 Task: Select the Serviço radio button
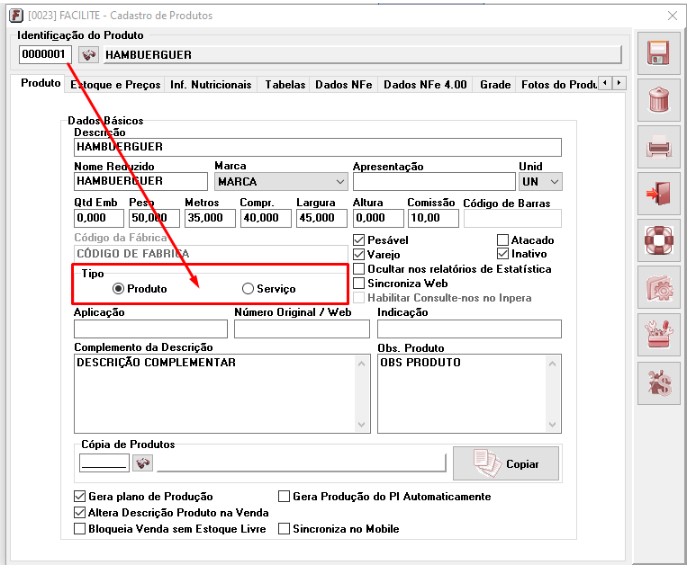coord(248,289)
